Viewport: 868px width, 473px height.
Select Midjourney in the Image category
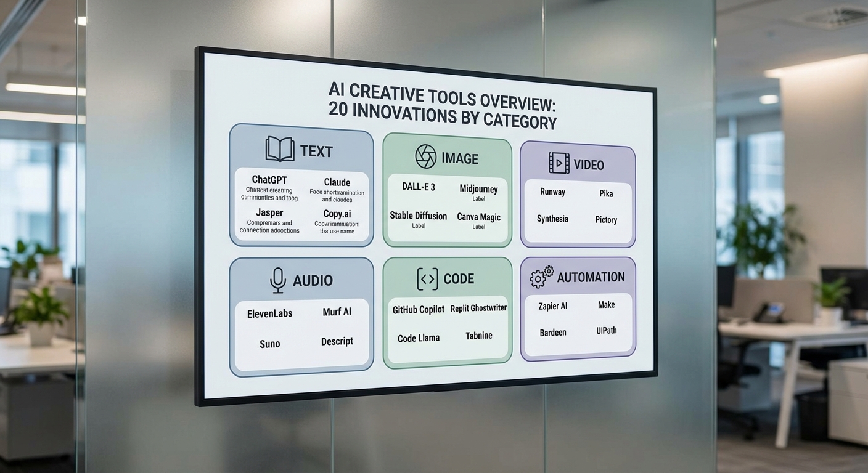[x=479, y=188]
